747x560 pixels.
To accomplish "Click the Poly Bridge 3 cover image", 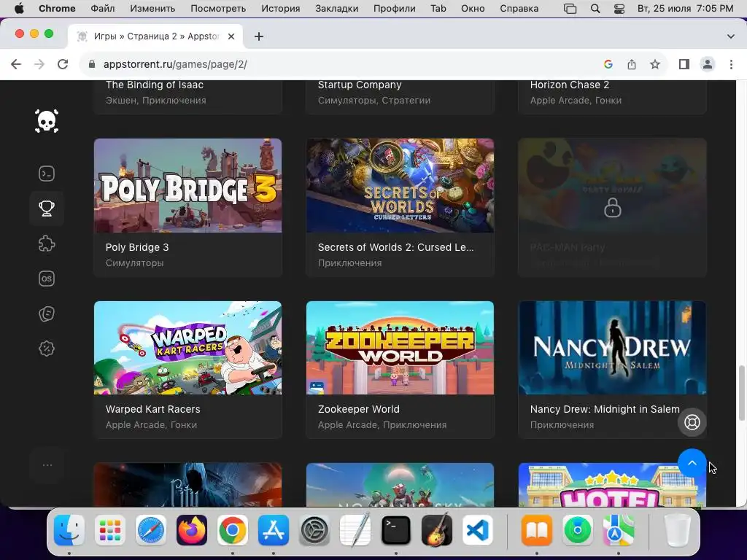I will coord(187,185).
